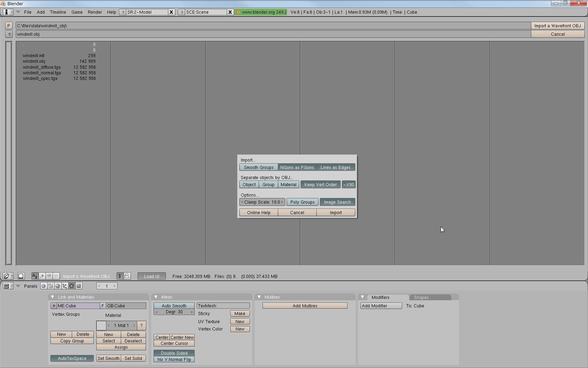The width and height of the screenshot is (588, 368).
Task: Toggle hidden dot files ghost icon
Action: pos(127,276)
